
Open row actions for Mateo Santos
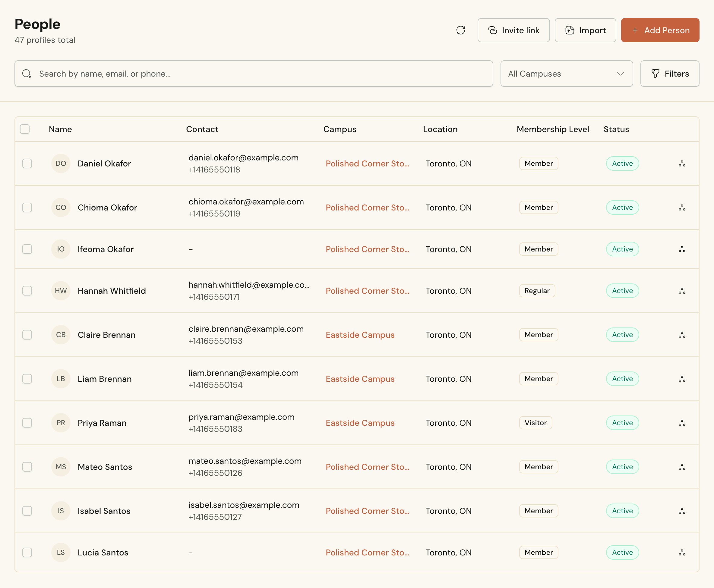click(682, 467)
